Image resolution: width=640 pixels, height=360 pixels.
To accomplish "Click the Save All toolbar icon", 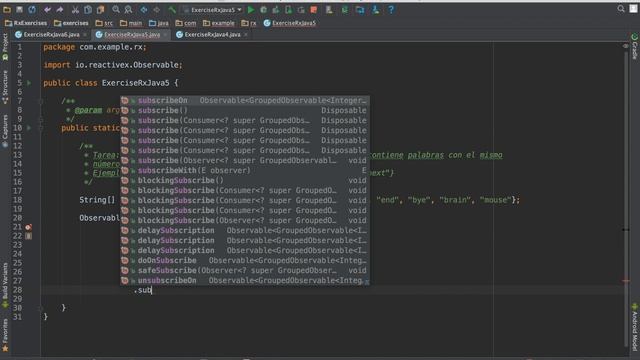I will pos(19,9).
